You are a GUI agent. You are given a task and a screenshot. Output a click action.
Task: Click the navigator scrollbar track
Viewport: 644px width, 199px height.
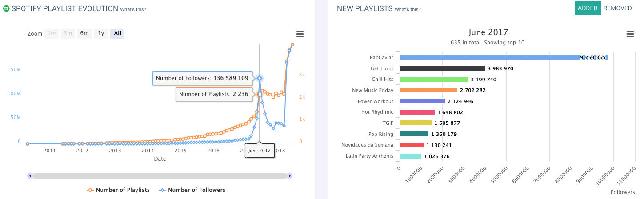(x=160, y=176)
